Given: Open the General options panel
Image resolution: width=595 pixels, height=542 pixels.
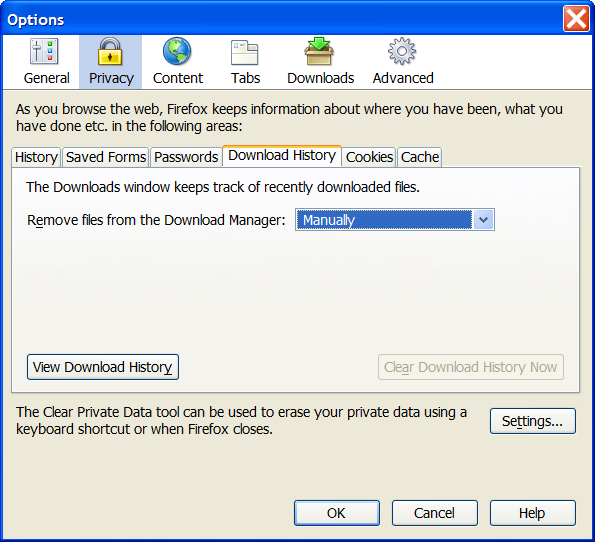Looking at the screenshot, I should pos(46,62).
